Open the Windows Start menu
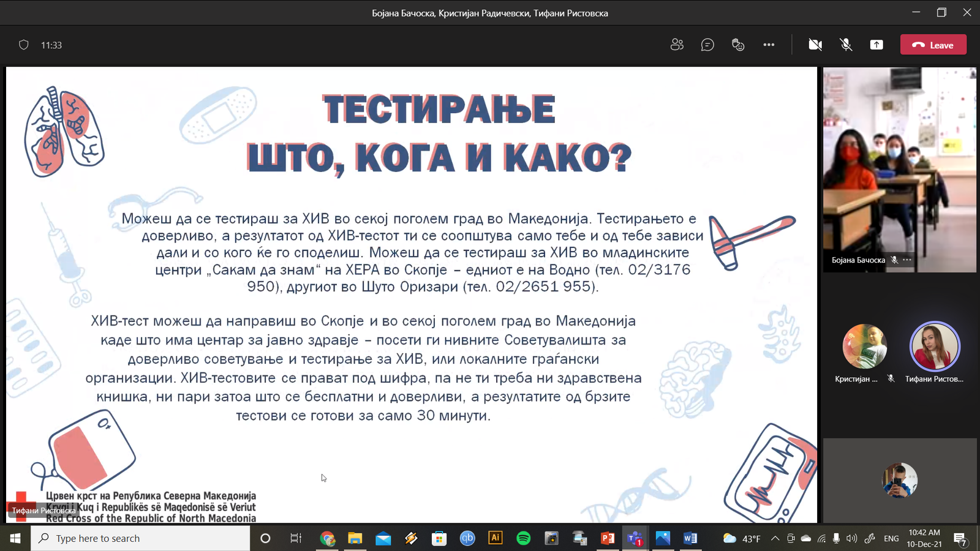Screen dimensions: 980x551 tap(15, 538)
